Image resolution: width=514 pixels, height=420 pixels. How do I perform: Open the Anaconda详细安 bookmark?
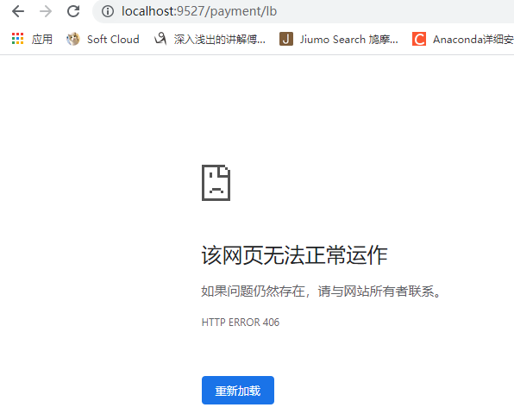[x=473, y=40]
